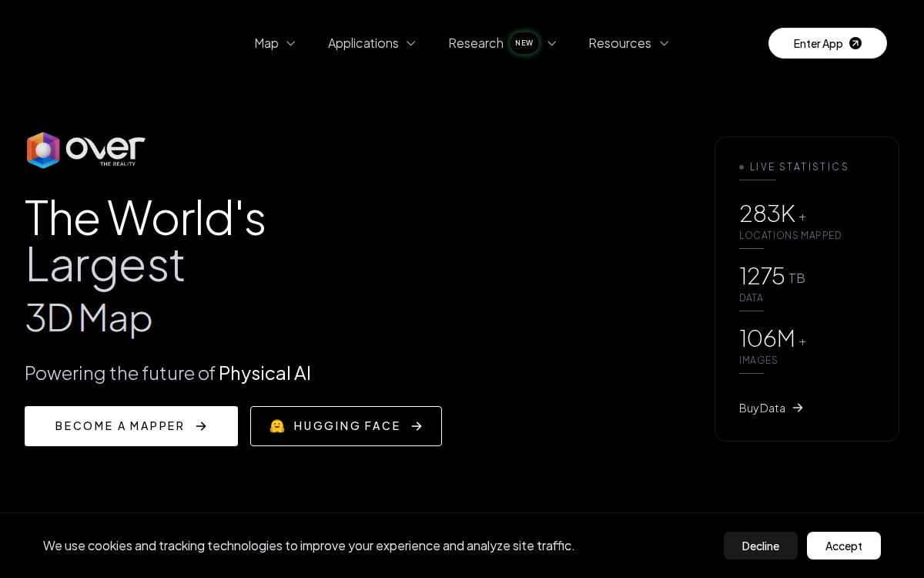Click the arrow on Become a Mapper
The height and width of the screenshot is (578, 924).
[x=201, y=426]
